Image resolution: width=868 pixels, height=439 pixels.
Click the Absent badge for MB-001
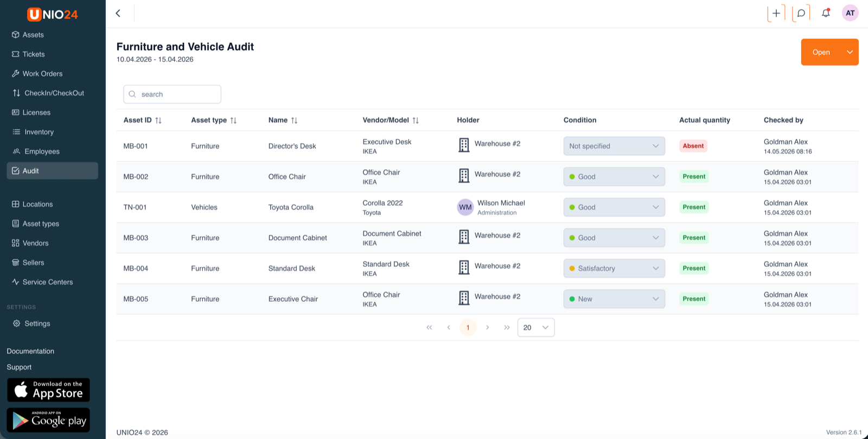coord(693,146)
